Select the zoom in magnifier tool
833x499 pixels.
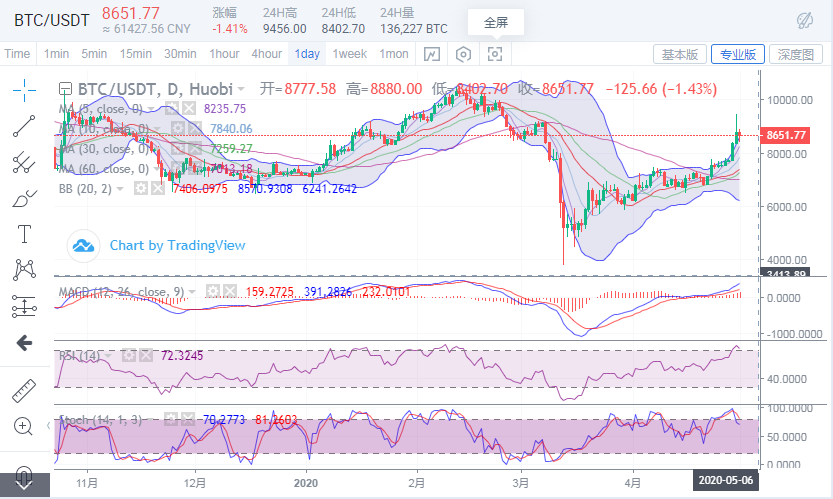pos(23,426)
